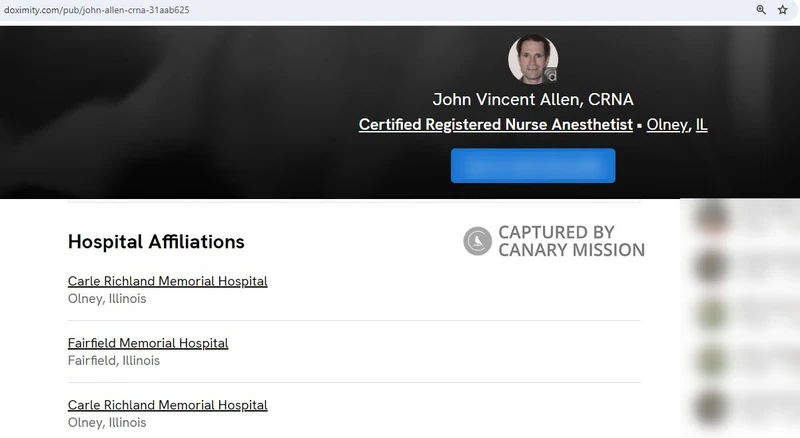
Task: Click Olney, Illinois under the last hospital
Action: point(107,423)
